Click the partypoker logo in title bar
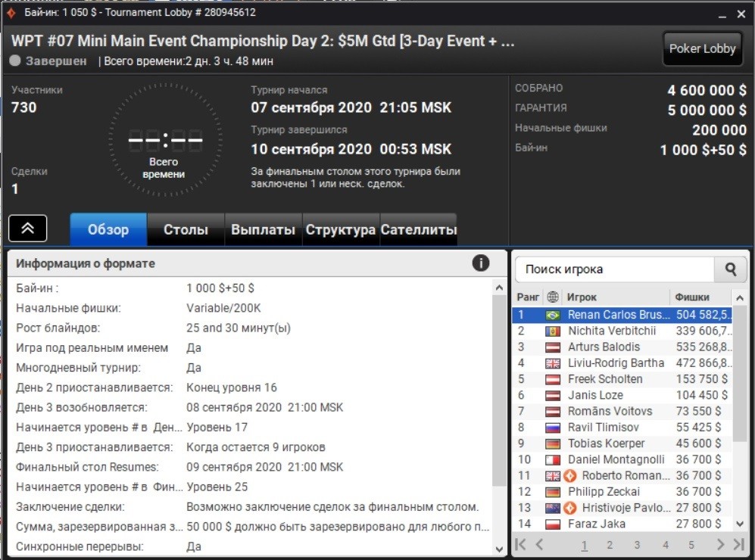The height and width of the screenshot is (560, 755). click(x=11, y=13)
